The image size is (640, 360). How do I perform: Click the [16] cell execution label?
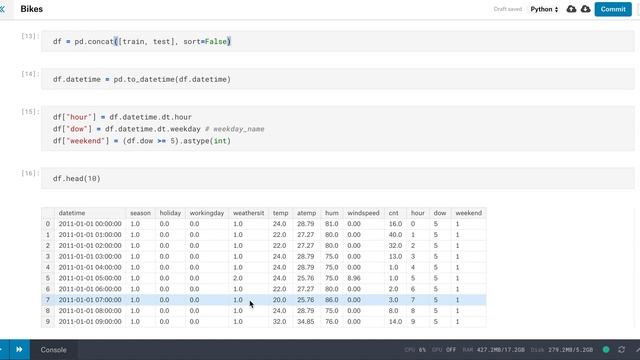(30, 173)
